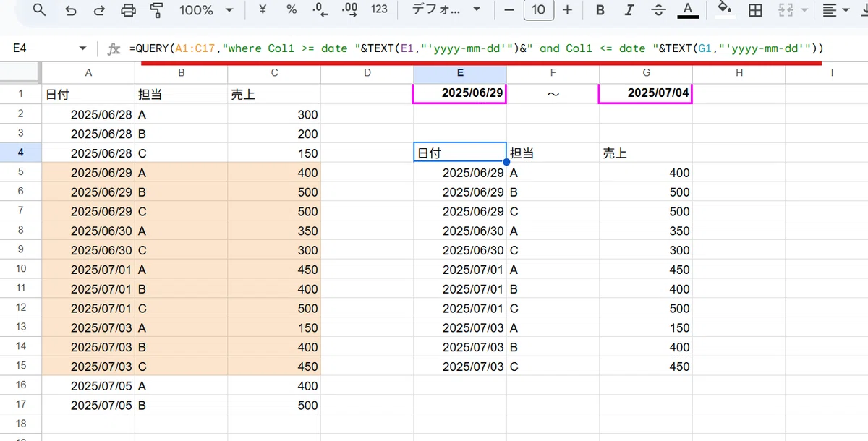Select column A header

click(x=88, y=72)
